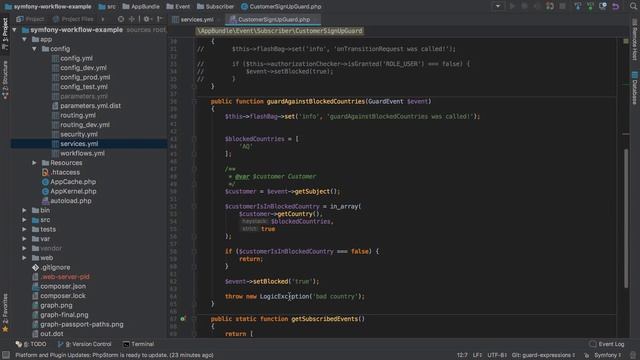This screenshot has width=640, height=360.
Task: Expand the bin folder
Action: point(24,210)
